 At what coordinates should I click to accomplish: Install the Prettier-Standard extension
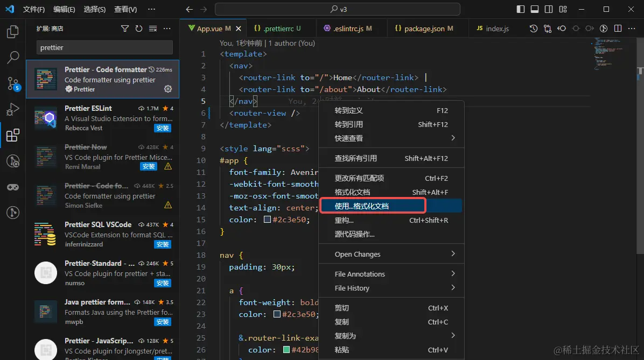(163, 283)
